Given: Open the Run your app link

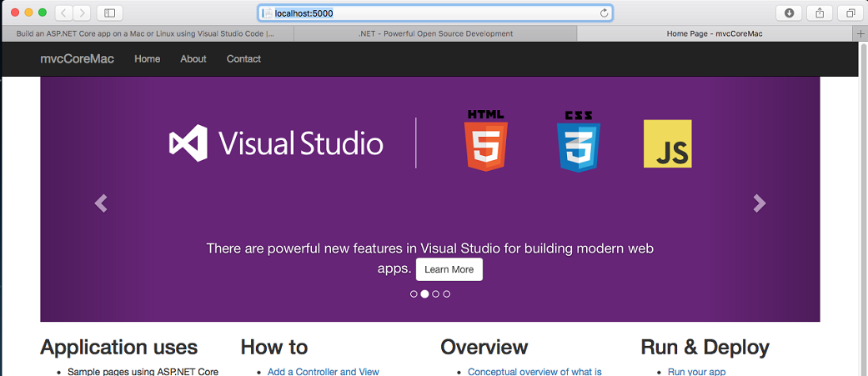Looking at the screenshot, I should tap(696, 372).
